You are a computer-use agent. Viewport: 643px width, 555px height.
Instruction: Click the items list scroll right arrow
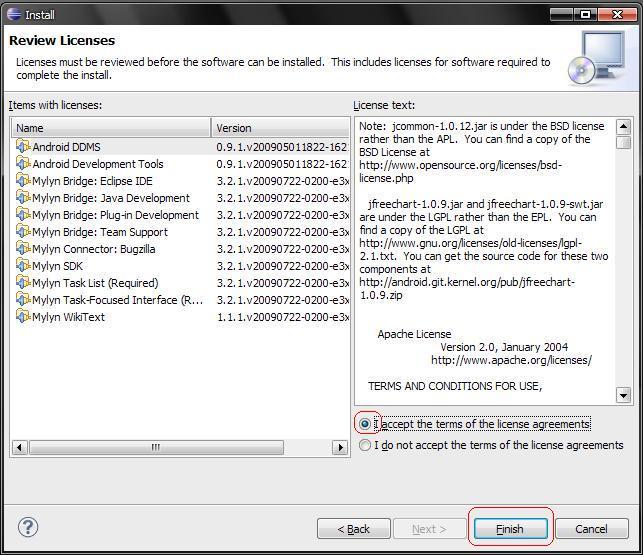(x=340, y=447)
